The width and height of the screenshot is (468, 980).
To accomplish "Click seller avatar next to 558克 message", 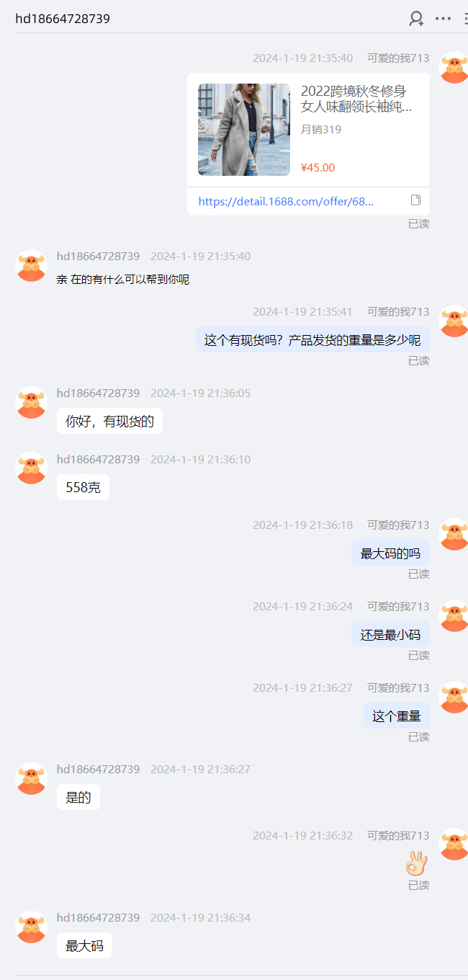I will 31,468.
